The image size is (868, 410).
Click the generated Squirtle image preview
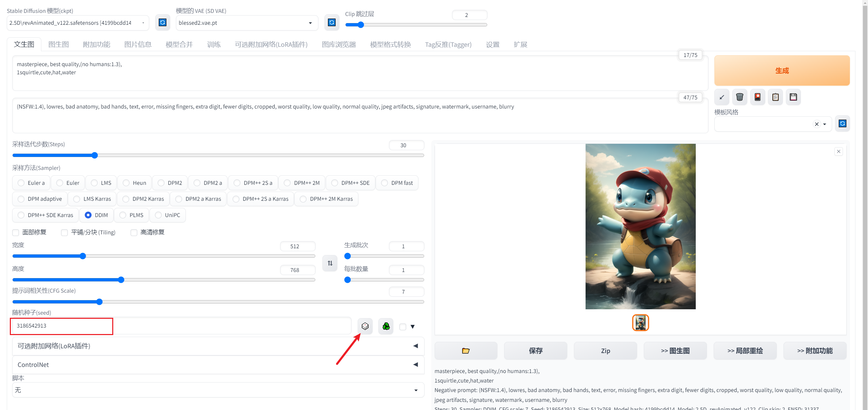640,227
